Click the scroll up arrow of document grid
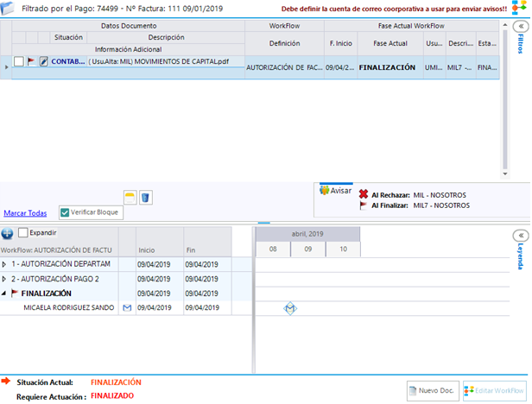Screen dimensions: 532x404 tap(505, 25)
